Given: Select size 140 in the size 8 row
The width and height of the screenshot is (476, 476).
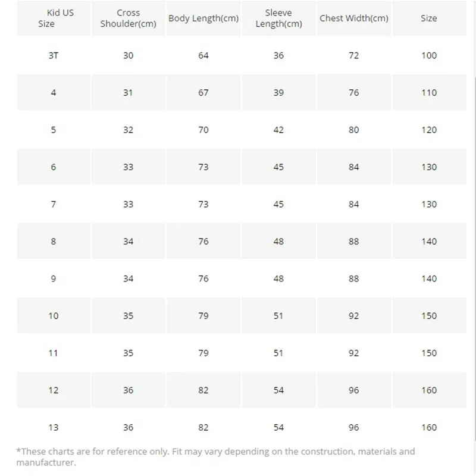Looking at the screenshot, I should point(429,242).
